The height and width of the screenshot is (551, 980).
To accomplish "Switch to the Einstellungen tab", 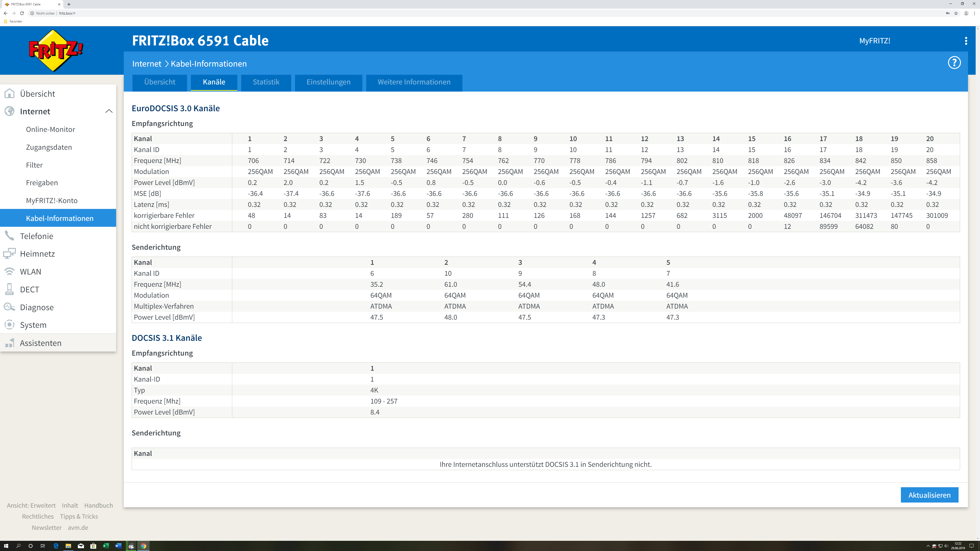I will (x=328, y=82).
